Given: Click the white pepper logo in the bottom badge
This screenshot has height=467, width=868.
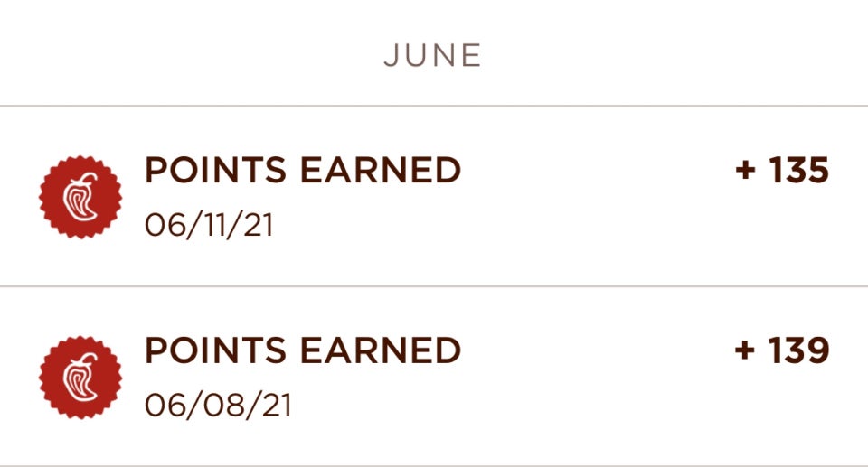Looking at the screenshot, I should [80, 377].
